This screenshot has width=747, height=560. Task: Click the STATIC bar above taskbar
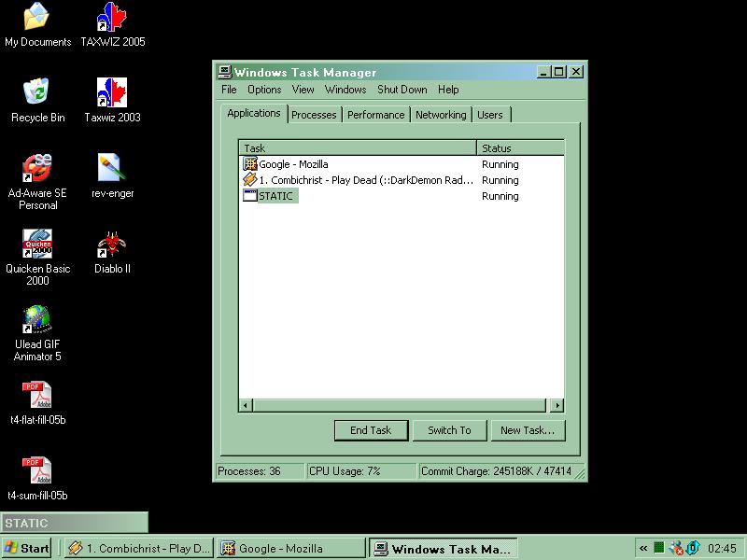(x=75, y=523)
